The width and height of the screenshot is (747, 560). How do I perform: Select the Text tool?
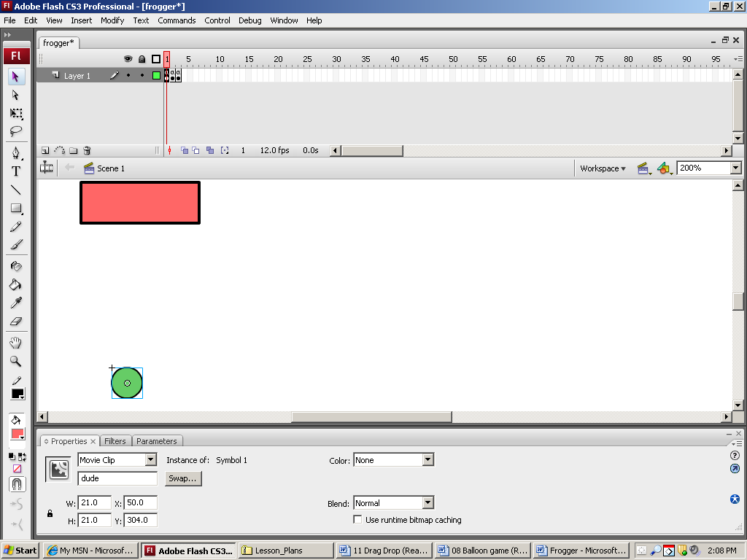click(x=16, y=171)
